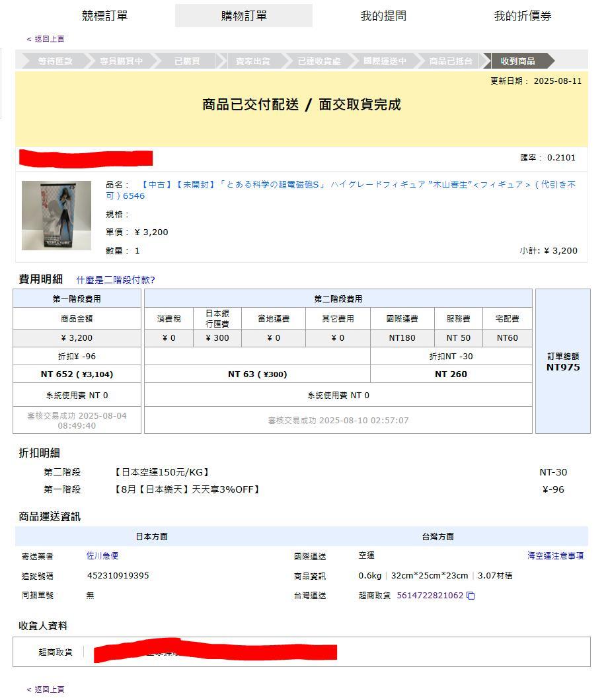Click the 已達收貨處 progress step

(x=319, y=61)
